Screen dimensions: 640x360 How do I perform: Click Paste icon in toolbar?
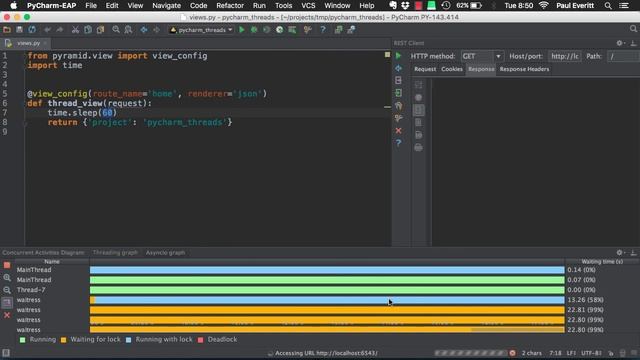click(100, 29)
